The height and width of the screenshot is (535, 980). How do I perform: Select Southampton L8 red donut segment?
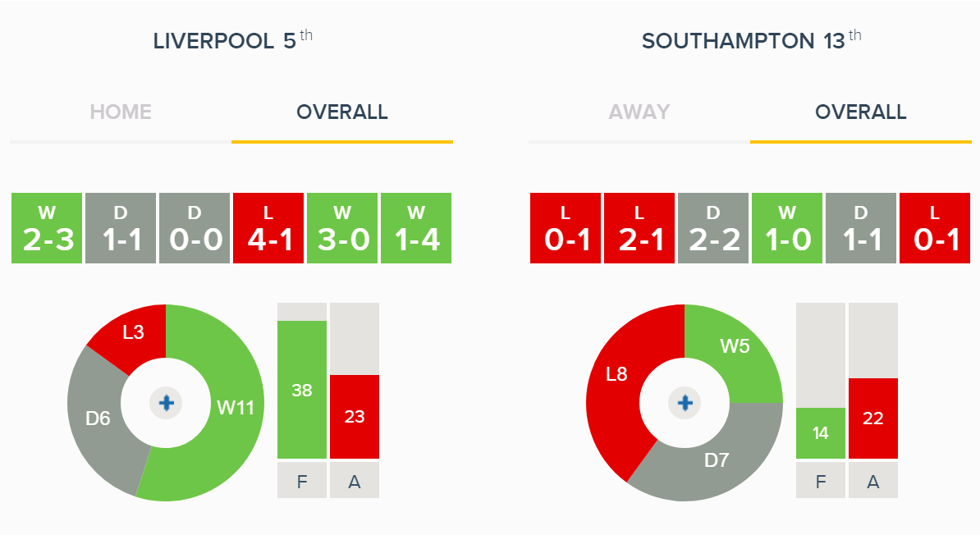[616, 374]
